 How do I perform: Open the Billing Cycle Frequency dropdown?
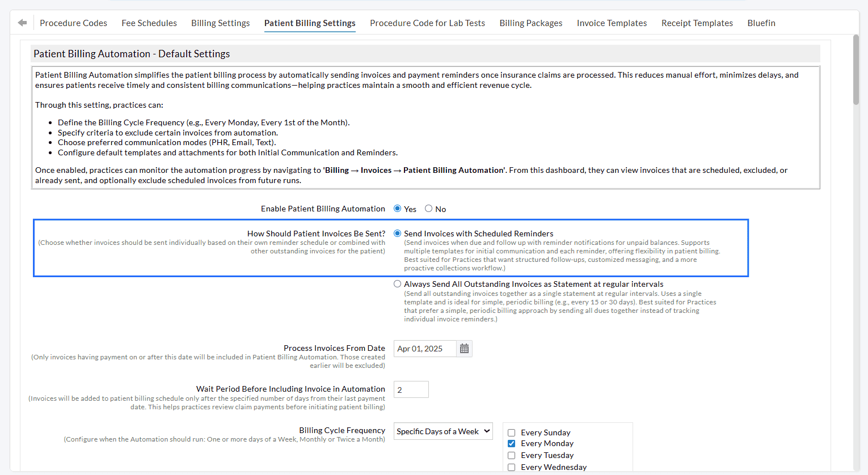coord(443,431)
